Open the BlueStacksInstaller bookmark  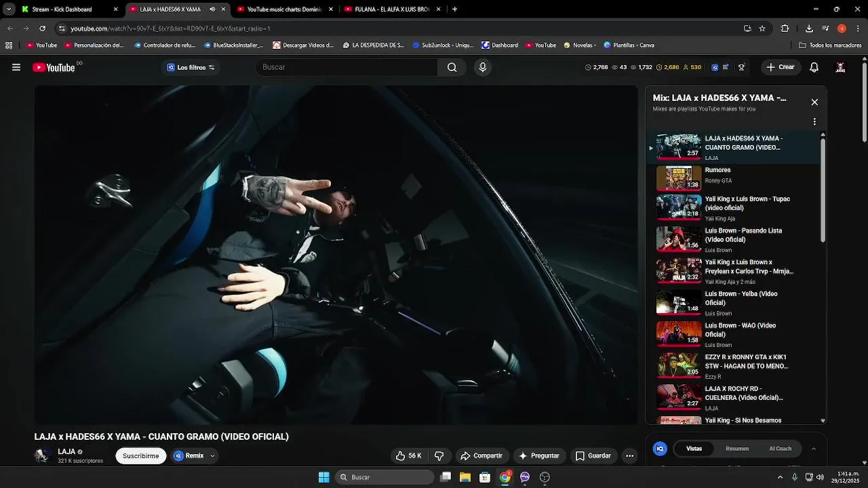click(x=233, y=45)
